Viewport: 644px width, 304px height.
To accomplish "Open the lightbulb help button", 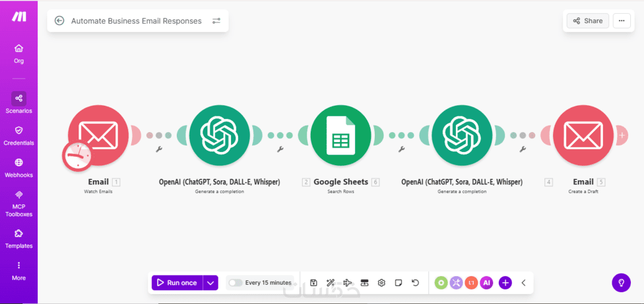I will pos(622,283).
